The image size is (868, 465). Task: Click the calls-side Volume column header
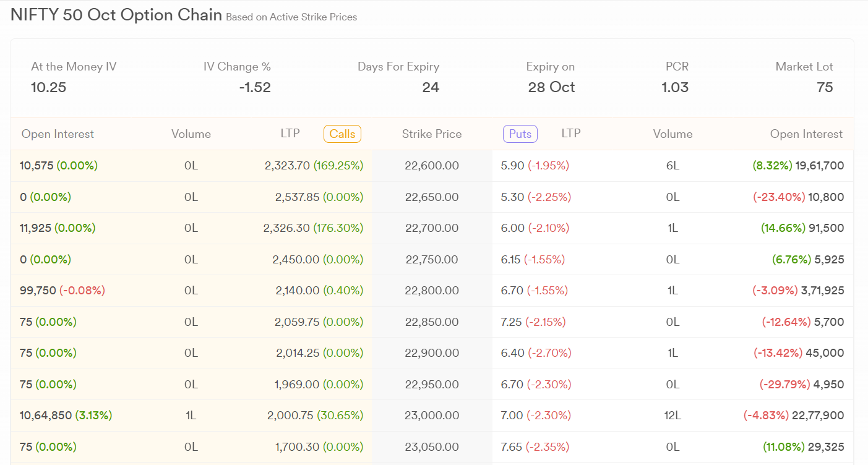191,134
